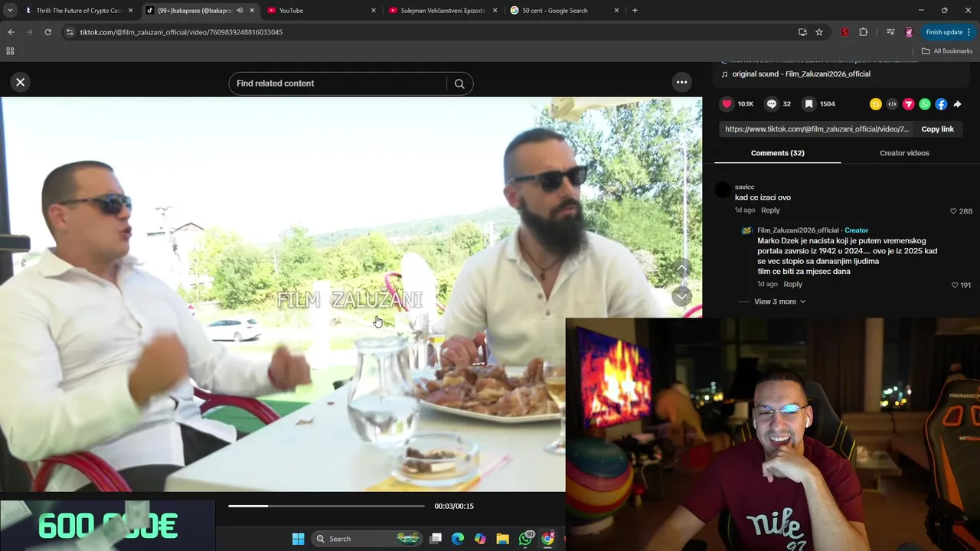The width and height of the screenshot is (980, 551).
Task: Close the YouTube tab
Action: (374, 11)
